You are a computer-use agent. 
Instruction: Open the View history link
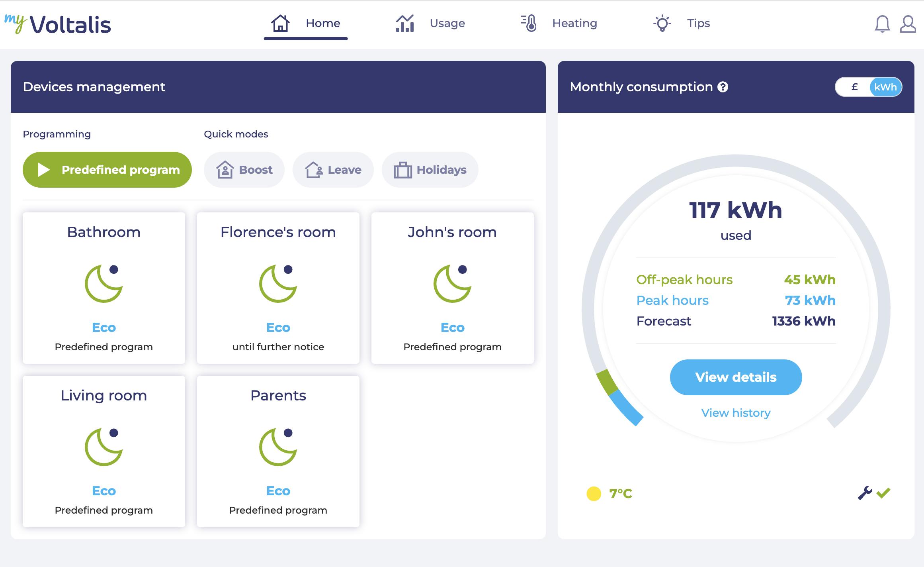tap(736, 413)
